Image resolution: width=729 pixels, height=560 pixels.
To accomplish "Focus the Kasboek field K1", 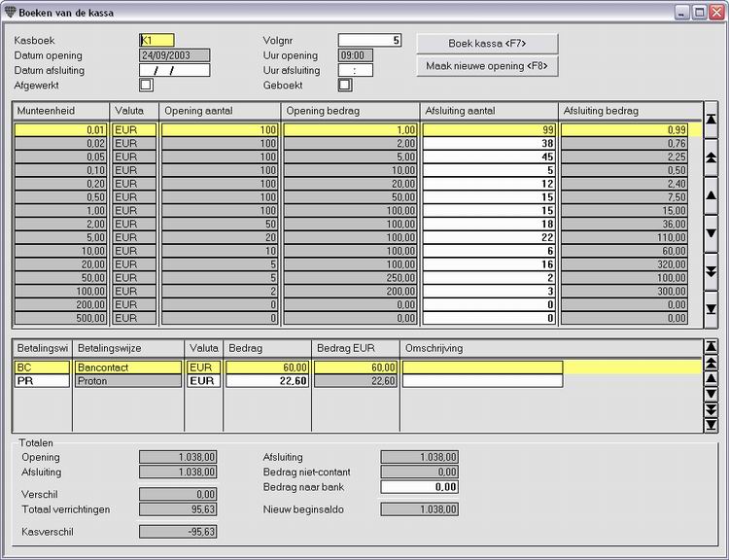I will pyautogui.click(x=157, y=40).
